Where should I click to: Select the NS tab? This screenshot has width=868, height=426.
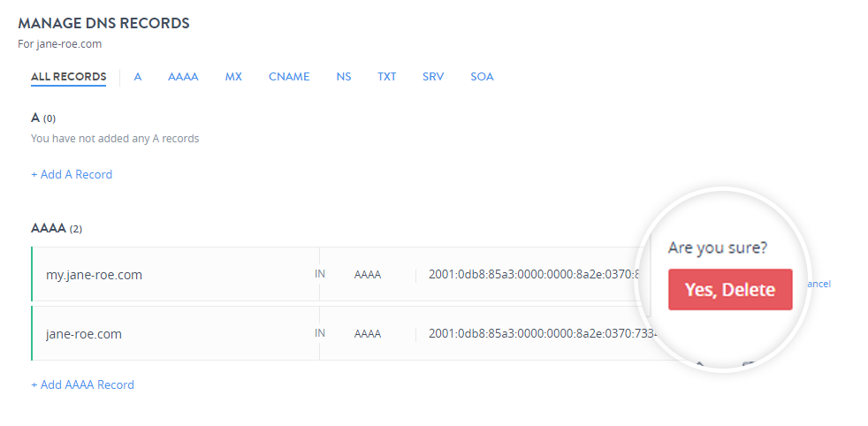click(344, 77)
